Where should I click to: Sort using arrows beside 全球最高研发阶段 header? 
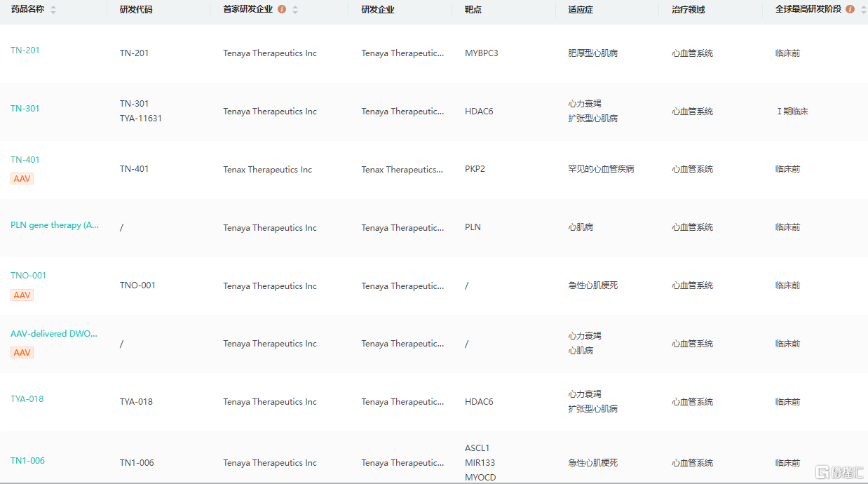click(x=863, y=10)
